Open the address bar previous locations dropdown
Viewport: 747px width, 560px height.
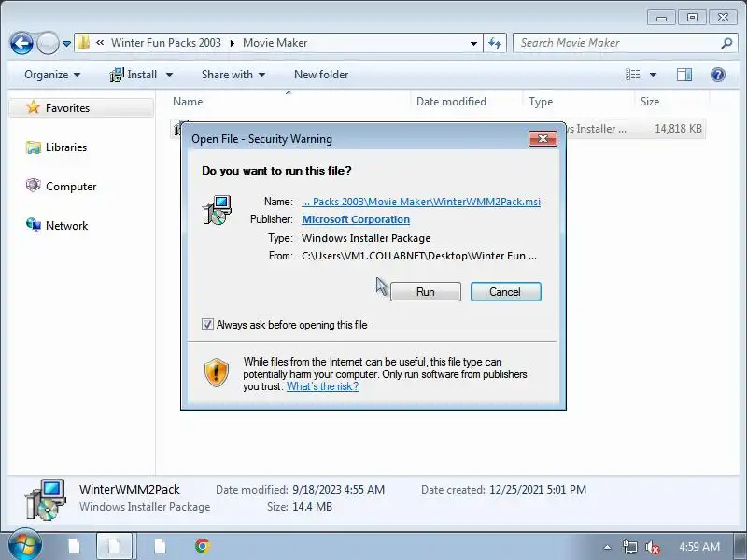click(x=473, y=43)
